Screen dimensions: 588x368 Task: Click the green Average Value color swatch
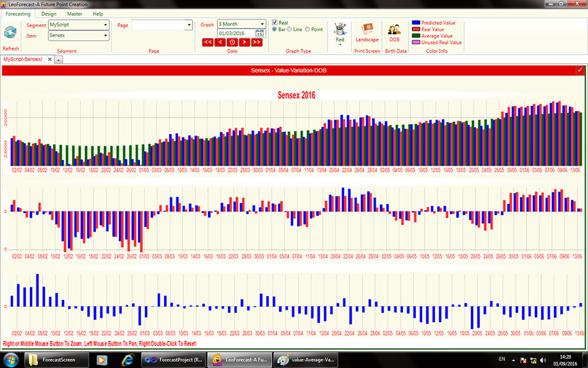pos(415,36)
